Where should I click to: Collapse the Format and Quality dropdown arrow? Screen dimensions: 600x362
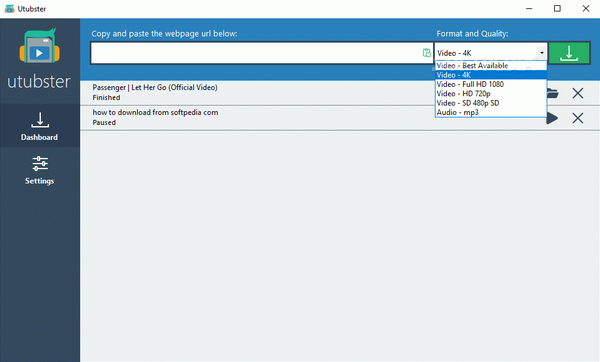point(541,53)
